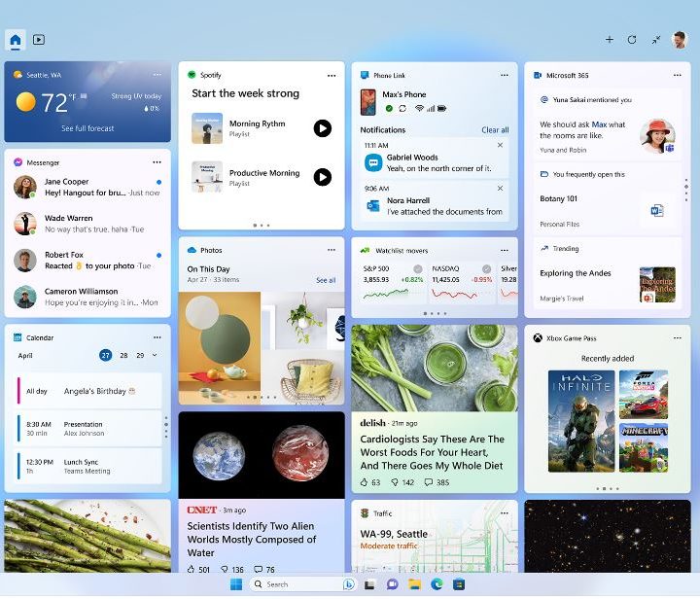Toggle NASDAQ watchlist check icon
Screen dimensions: 700x599
coord(487,268)
